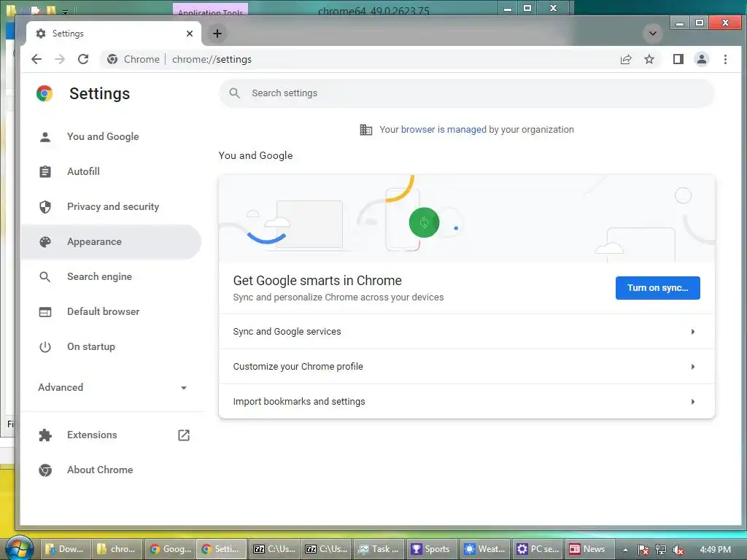This screenshot has height=560, width=747.
Task: Click the Chrome logo beside Settings
Action: click(x=44, y=94)
